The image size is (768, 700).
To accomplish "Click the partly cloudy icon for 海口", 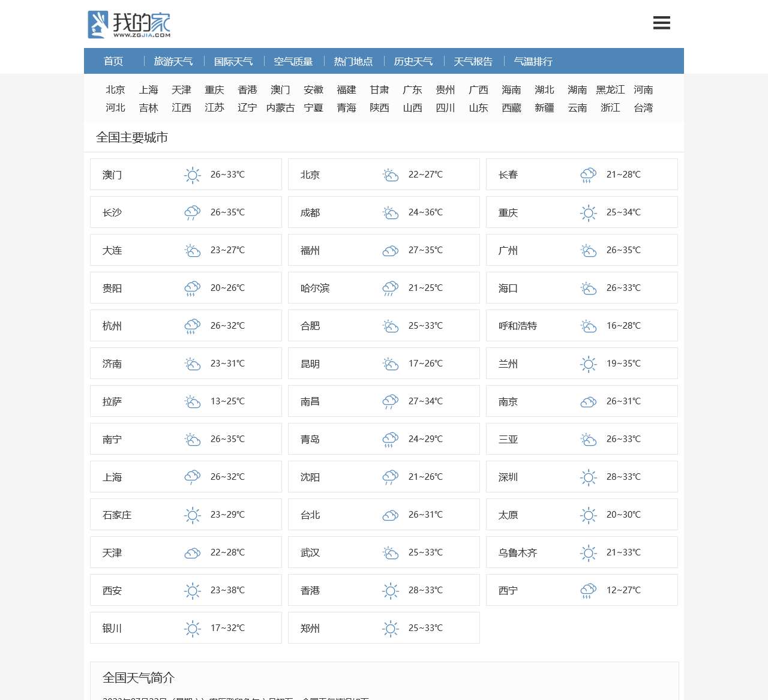I will click(x=588, y=289).
